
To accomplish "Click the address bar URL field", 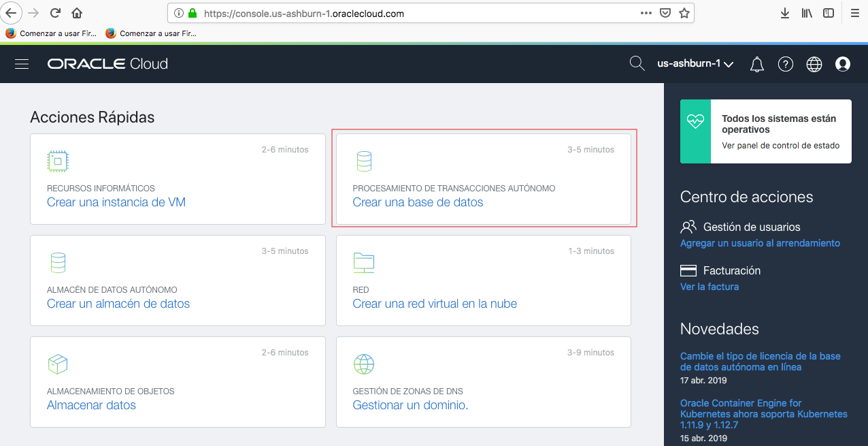I will [x=408, y=12].
